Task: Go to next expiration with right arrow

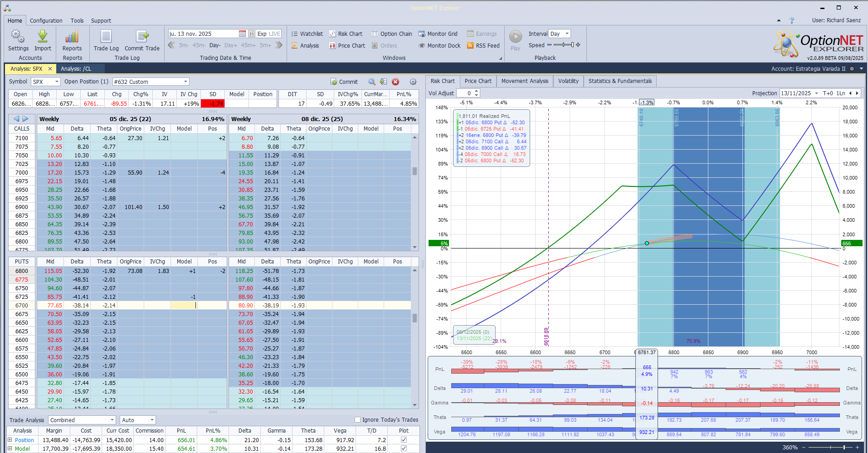Action: (x=25, y=119)
